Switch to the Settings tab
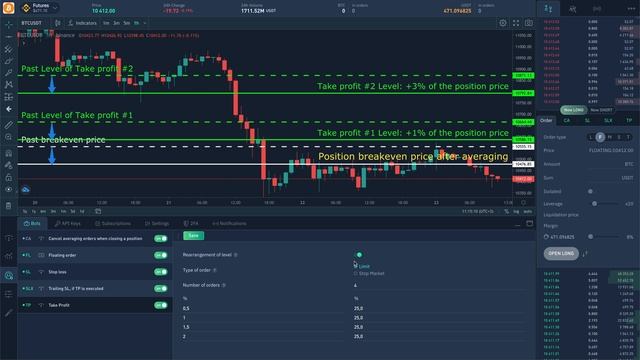Screen dimensions: 640x360 coord(157,223)
